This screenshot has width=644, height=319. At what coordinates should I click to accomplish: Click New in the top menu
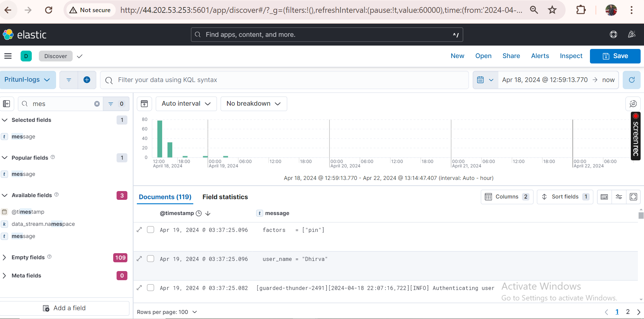coord(457,56)
